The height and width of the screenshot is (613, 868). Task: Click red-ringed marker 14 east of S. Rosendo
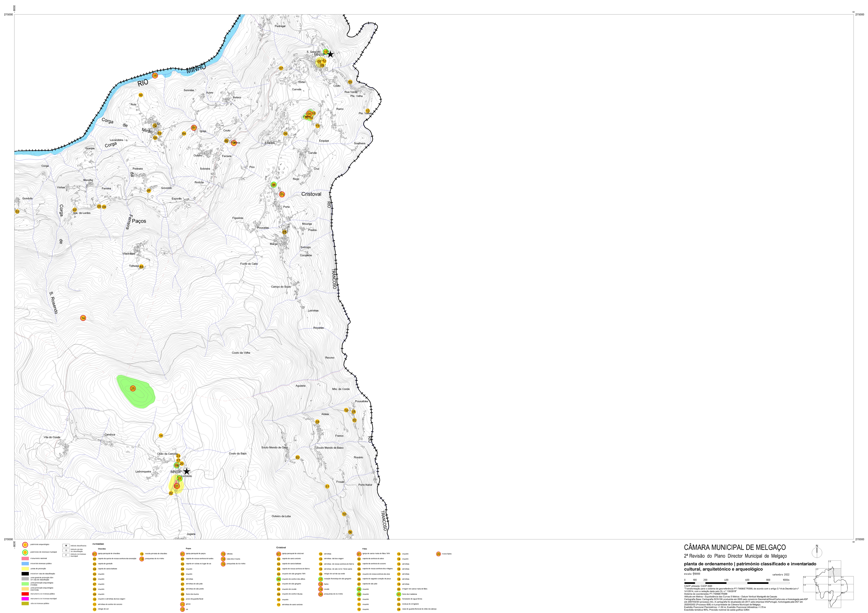point(83,318)
